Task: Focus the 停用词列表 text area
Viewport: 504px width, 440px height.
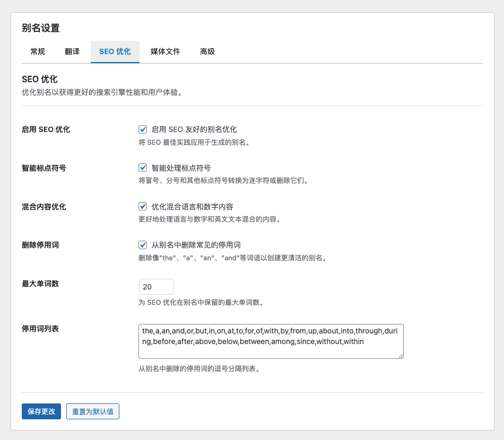Action: 271,341
